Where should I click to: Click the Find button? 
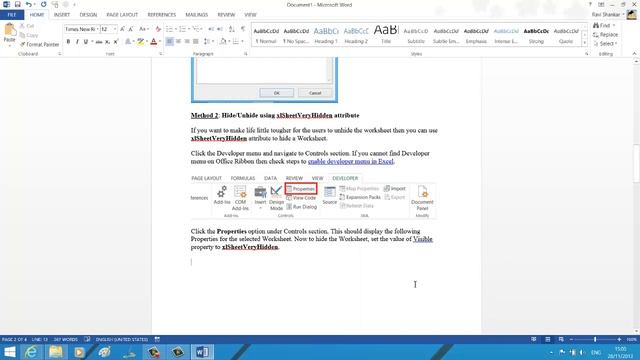603,25
